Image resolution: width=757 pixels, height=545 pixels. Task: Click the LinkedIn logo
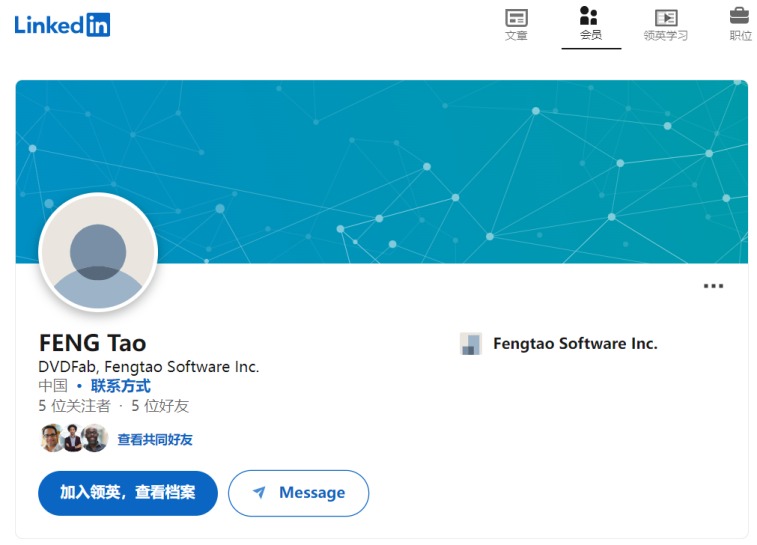click(x=62, y=25)
